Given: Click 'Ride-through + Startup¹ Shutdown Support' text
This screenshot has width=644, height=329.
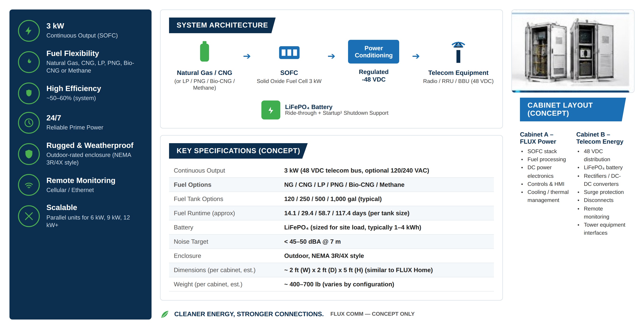Looking at the screenshot, I should 336,113.
